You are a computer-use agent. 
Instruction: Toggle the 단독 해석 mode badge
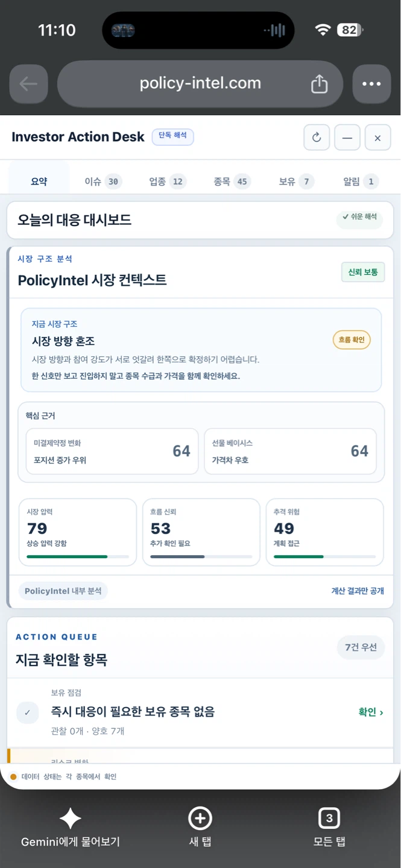172,136
